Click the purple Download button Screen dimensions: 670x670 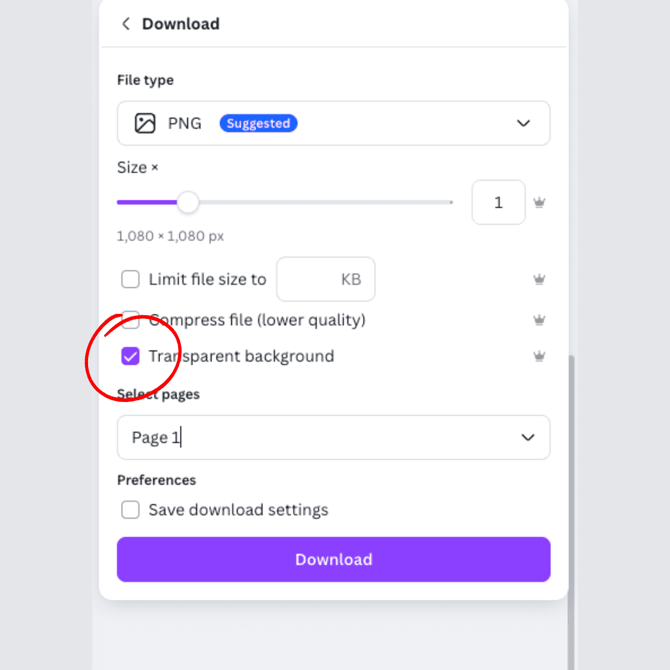[333, 559]
